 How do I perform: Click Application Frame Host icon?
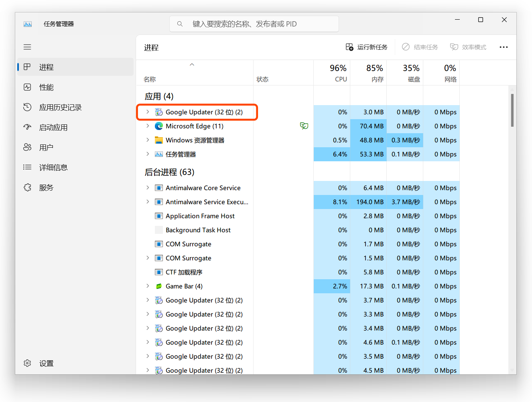pyautogui.click(x=159, y=216)
